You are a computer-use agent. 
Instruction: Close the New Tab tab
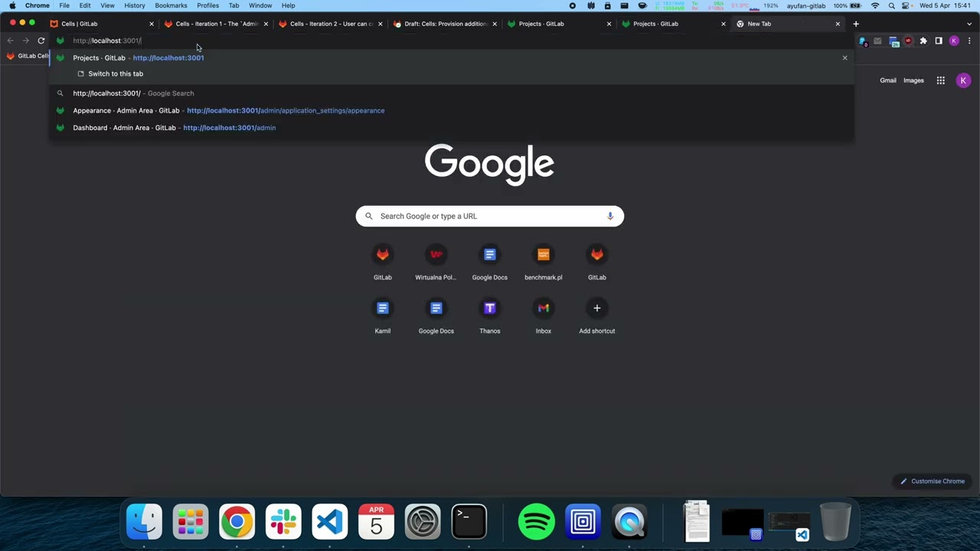(x=838, y=24)
